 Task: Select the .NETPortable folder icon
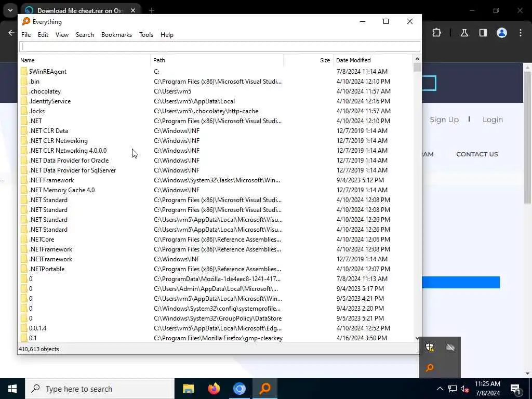point(24,269)
